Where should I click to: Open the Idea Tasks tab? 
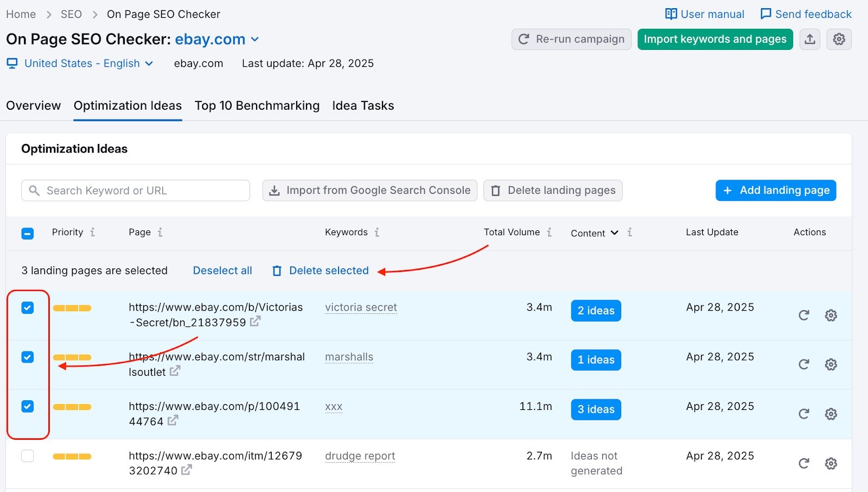[362, 105]
